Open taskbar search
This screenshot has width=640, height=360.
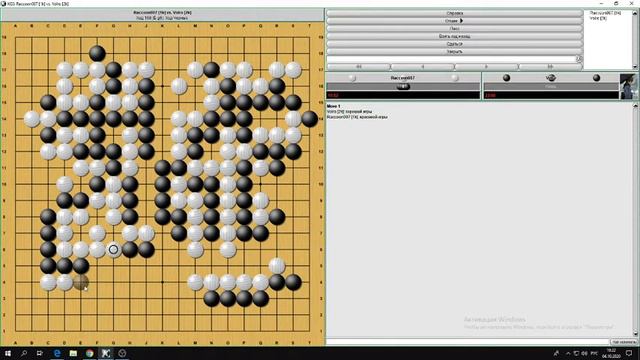24,353
